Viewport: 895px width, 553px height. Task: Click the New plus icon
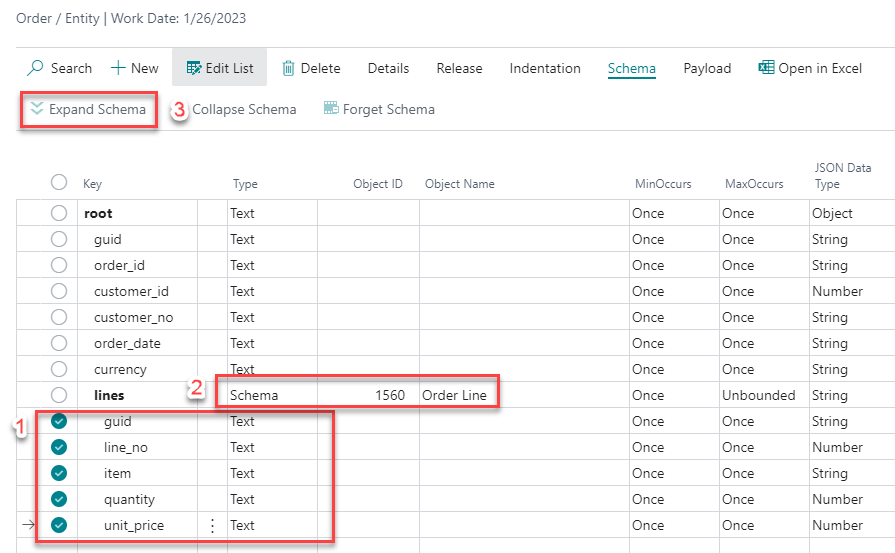(x=118, y=68)
